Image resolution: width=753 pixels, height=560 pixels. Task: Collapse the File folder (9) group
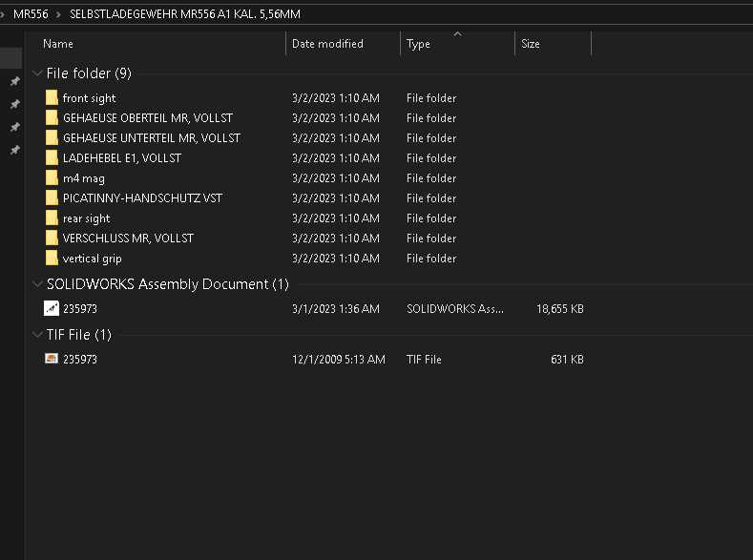click(x=37, y=73)
